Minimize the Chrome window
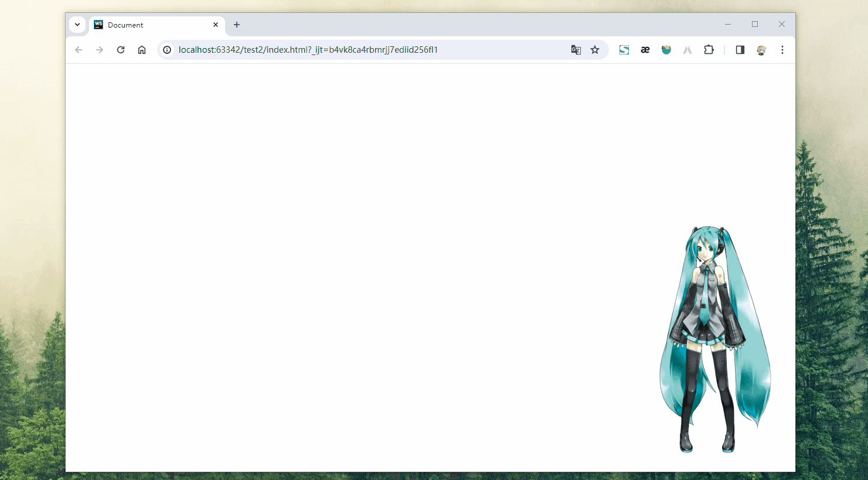This screenshot has height=480, width=868. [x=728, y=24]
